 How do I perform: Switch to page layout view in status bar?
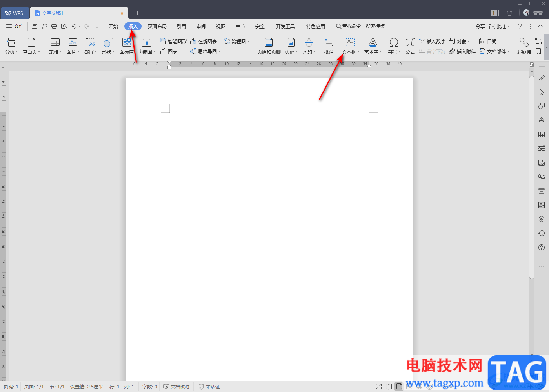(x=399, y=387)
